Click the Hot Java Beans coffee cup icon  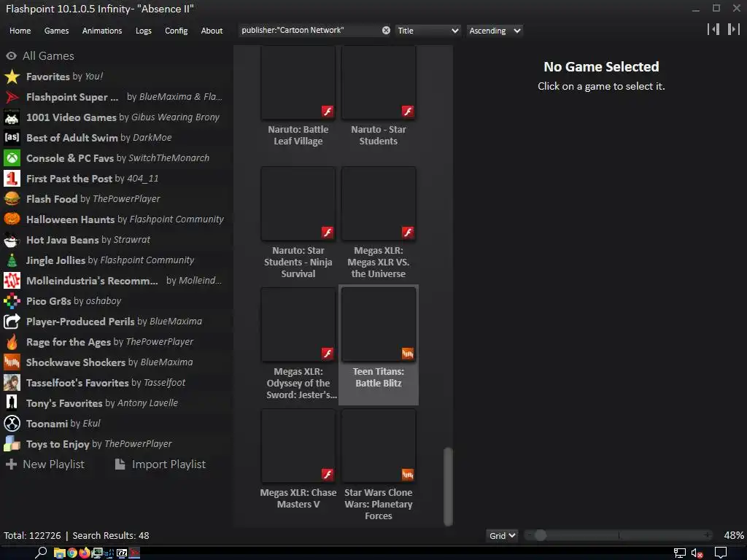coord(12,240)
